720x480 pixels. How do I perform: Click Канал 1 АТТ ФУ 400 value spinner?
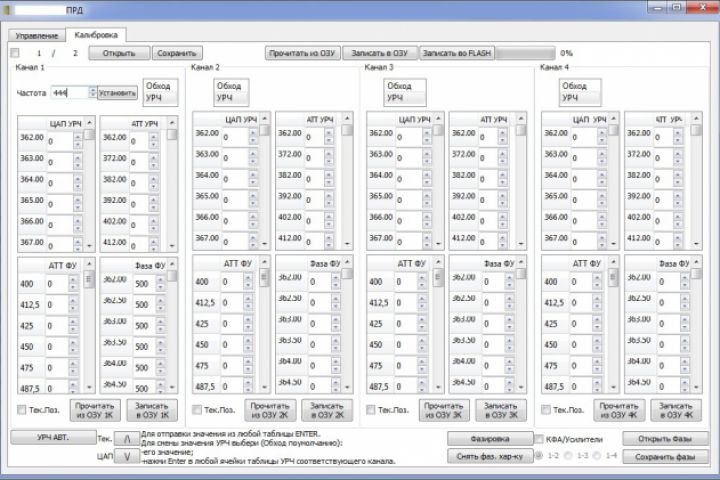coord(73,283)
